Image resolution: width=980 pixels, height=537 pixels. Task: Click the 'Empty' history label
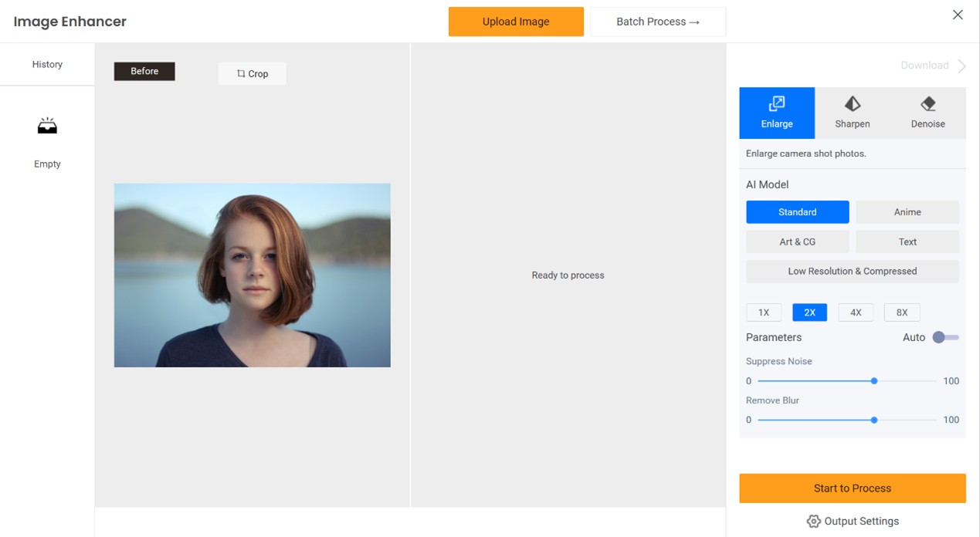[47, 164]
